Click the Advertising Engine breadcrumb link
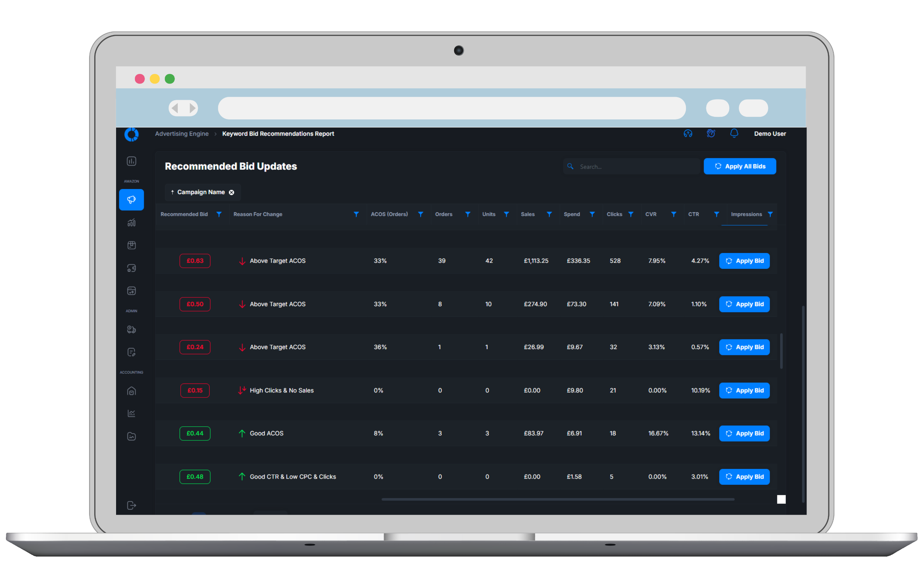924x578 pixels. (182, 134)
